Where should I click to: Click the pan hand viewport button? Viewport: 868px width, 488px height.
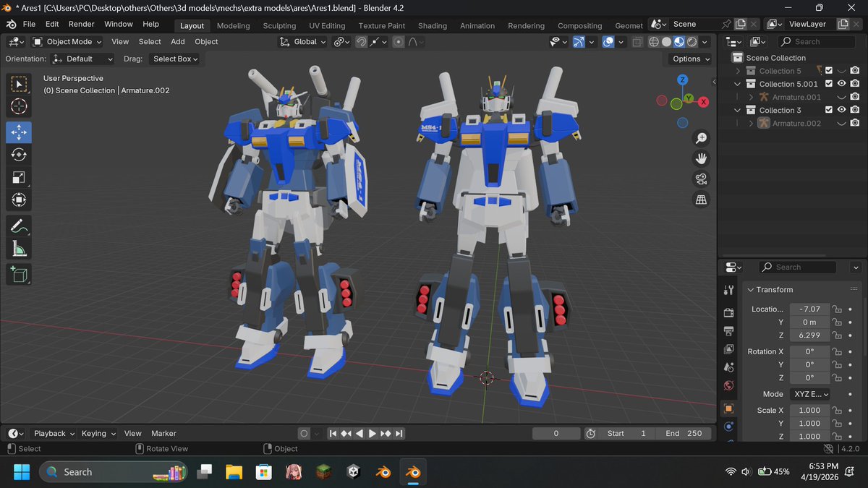tap(700, 158)
